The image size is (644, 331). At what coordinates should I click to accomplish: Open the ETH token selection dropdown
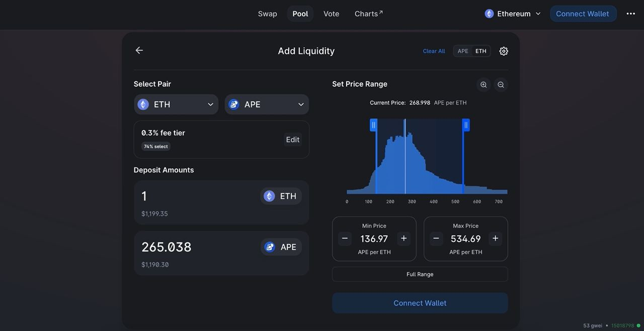[176, 104]
